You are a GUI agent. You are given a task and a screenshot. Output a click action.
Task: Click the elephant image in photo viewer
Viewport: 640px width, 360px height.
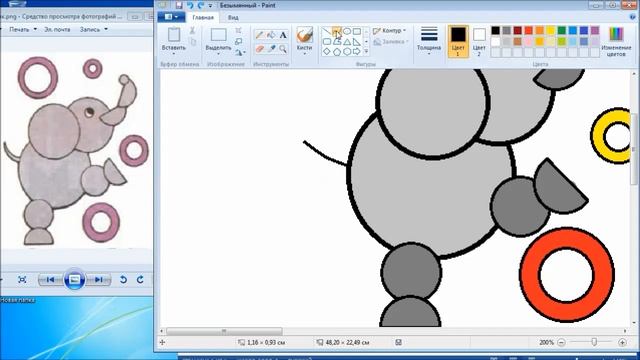[76, 150]
